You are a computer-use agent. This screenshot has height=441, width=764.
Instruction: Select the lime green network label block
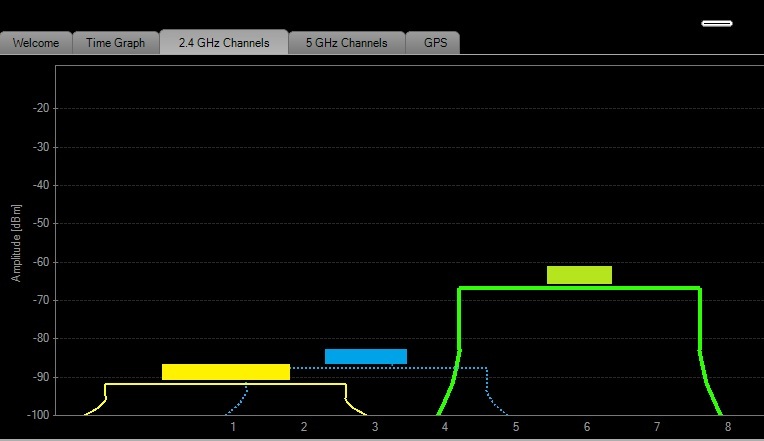(x=579, y=275)
